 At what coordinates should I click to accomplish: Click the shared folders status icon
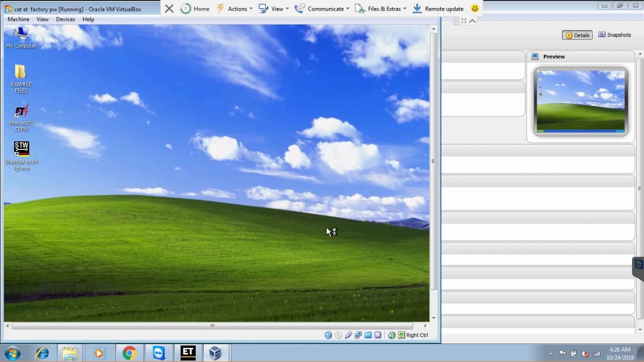click(368, 335)
